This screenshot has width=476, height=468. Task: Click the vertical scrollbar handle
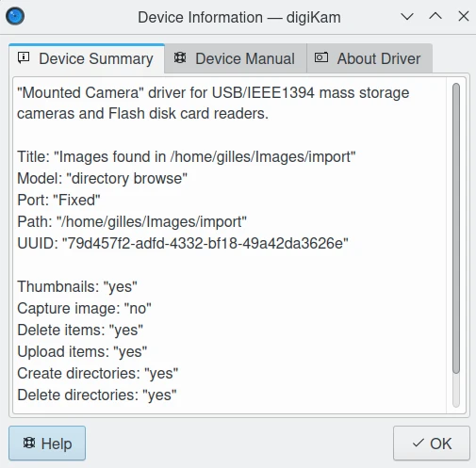pyautogui.click(x=456, y=228)
